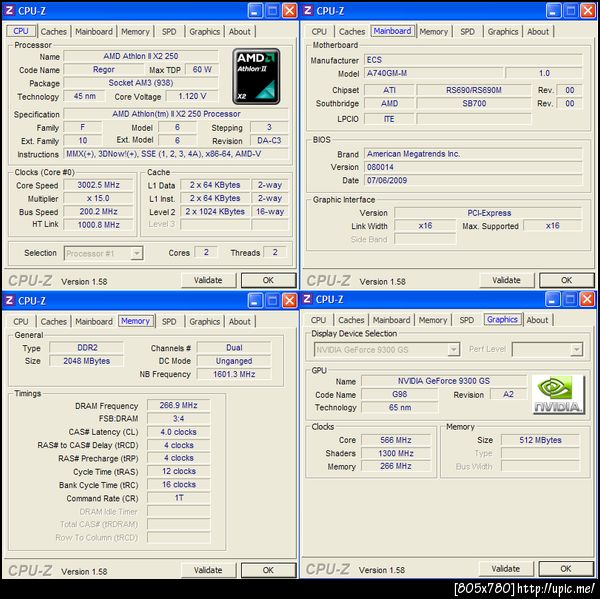Viewport: 600px width, 599px height.
Task: Minimize the Graphics tab window
Action: point(553,299)
